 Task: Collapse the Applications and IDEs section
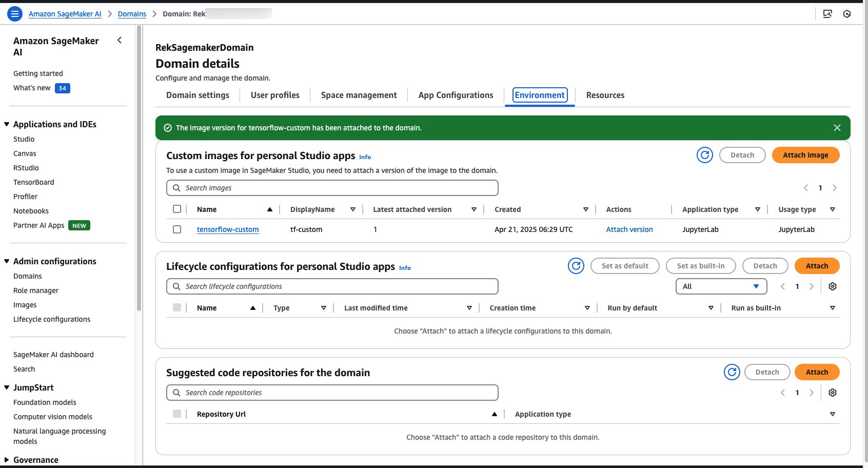point(7,124)
